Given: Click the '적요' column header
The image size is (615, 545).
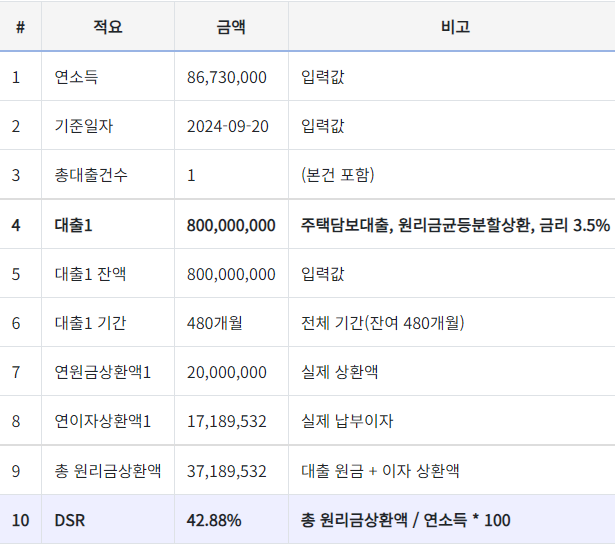Looking at the screenshot, I should 108,27.
